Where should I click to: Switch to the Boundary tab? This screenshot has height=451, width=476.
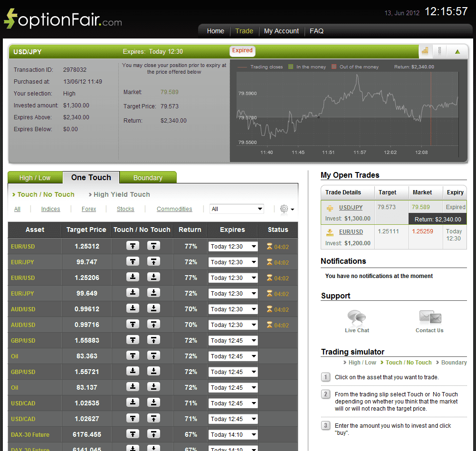[148, 178]
